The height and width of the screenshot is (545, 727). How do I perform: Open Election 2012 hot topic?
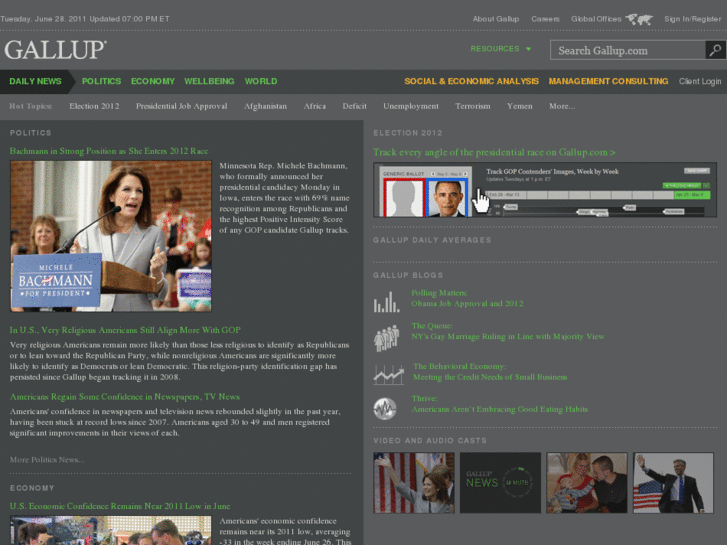click(94, 106)
